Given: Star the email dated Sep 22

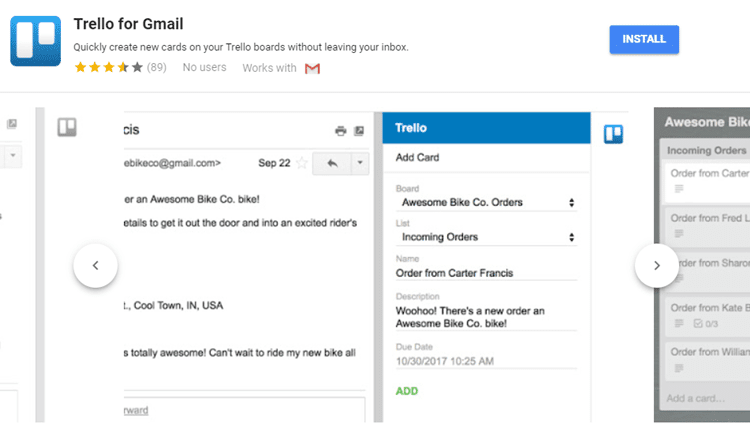Looking at the screenshot, I should 302,163.
